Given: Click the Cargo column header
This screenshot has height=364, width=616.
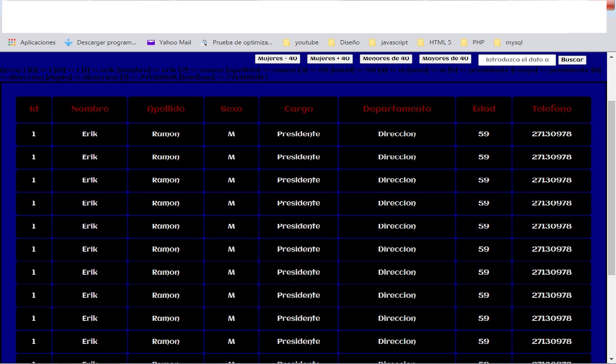Looking at the screenshot, I should pyautogui.click(x=299, y=109).
